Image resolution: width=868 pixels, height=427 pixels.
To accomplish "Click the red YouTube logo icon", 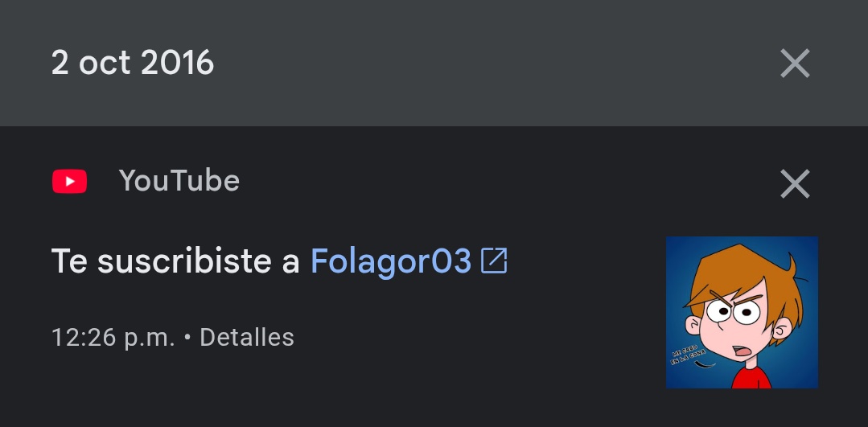I will (x=70, y=182).
